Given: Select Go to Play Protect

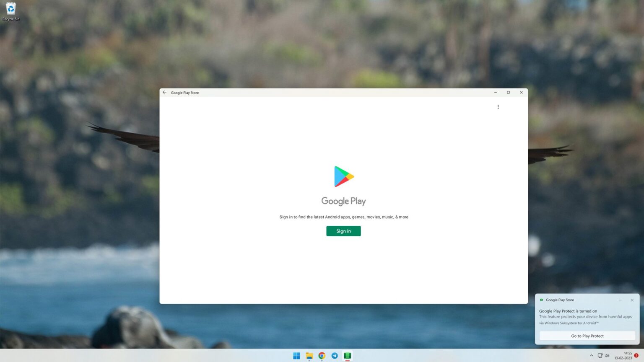Looking at the screenshot, I should click(x=587, y=336).
